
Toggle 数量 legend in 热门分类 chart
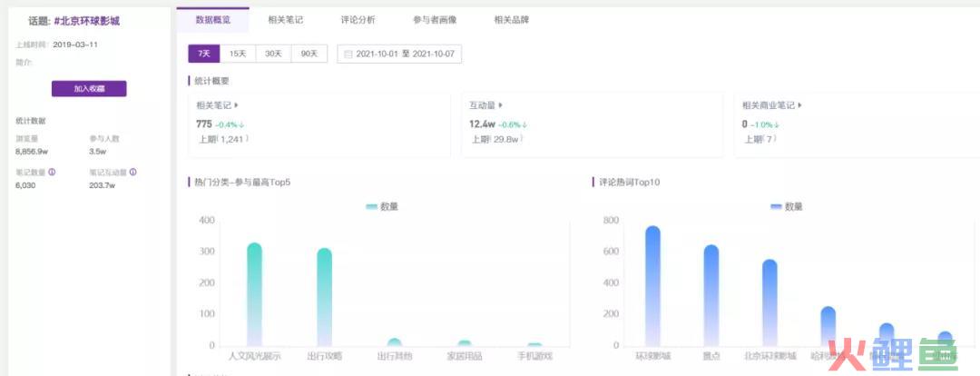[x=382, y=206]
